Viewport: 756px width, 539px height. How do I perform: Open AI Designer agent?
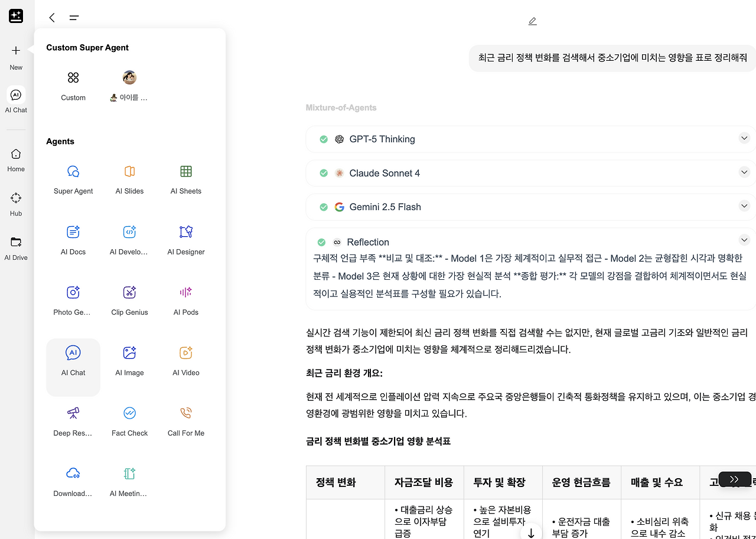[x=186, y=240]
